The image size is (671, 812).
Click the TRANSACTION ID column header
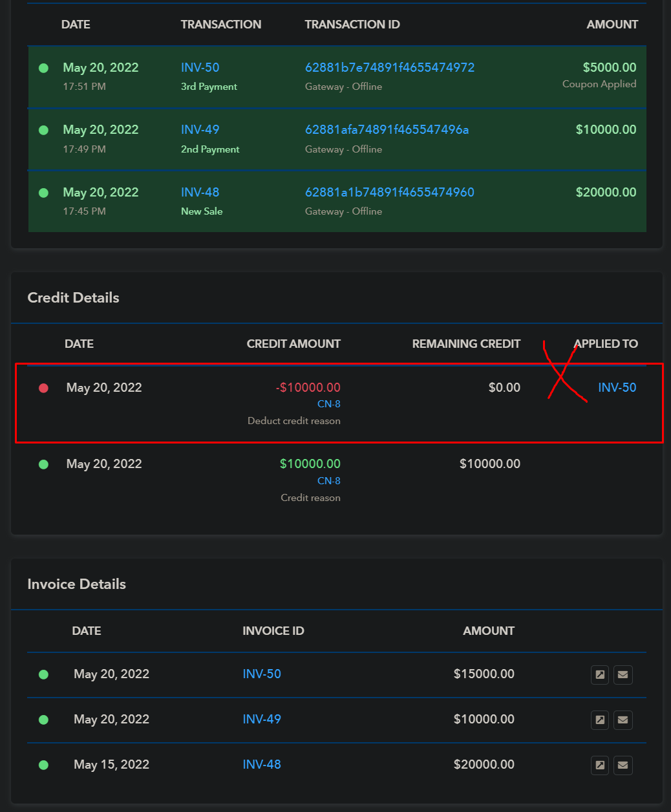[352, 25]
